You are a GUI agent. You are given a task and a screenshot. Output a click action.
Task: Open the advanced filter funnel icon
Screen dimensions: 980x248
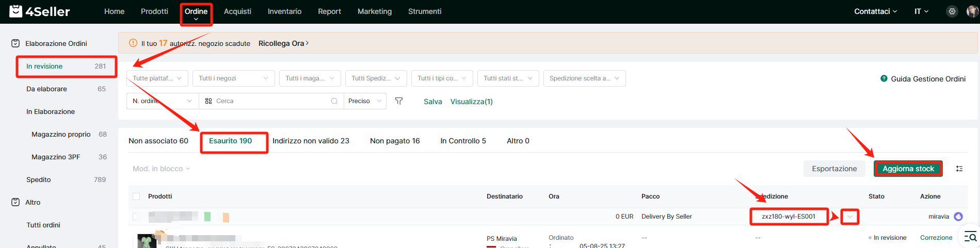pos(399,101)
